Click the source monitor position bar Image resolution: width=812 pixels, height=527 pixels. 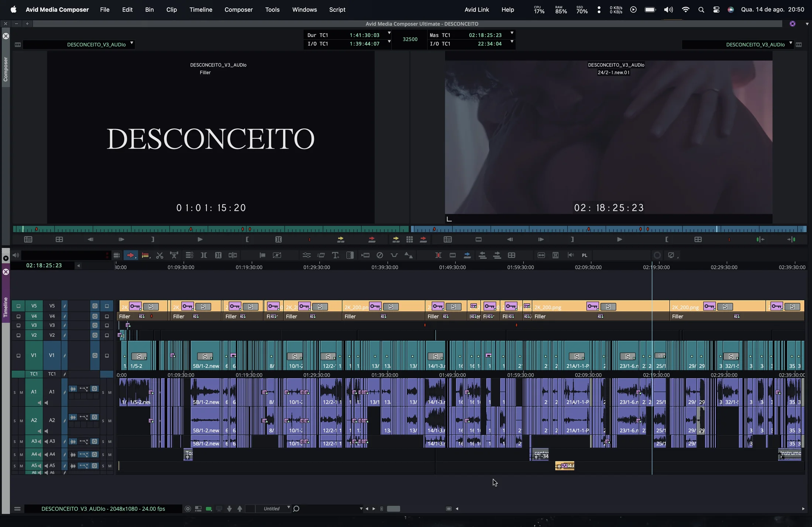point(211,229)
